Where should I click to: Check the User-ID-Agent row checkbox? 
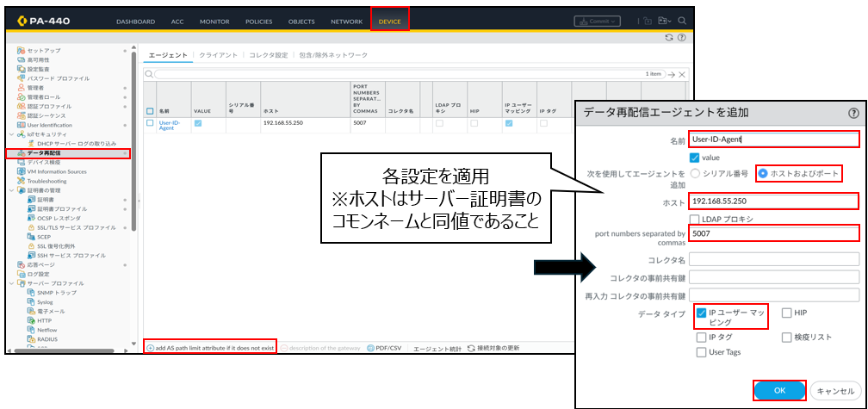coord(150,123)
